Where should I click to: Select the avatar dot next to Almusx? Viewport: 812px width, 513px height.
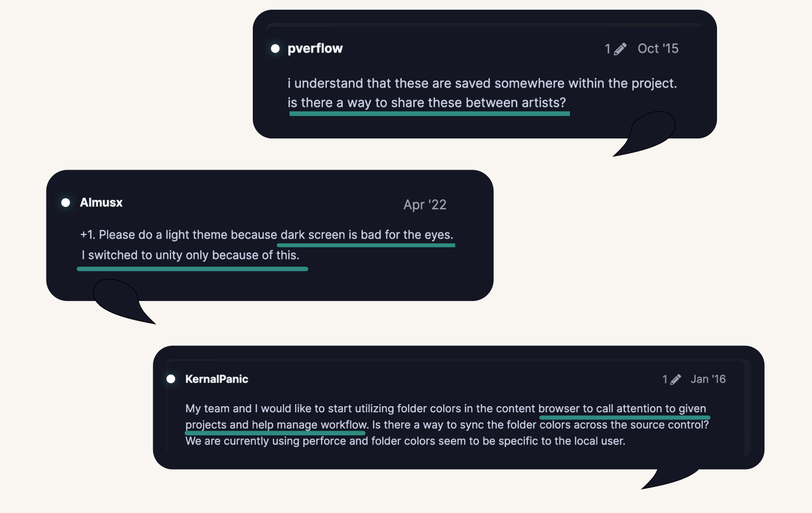pyautogui.click(x=66, y=203)
